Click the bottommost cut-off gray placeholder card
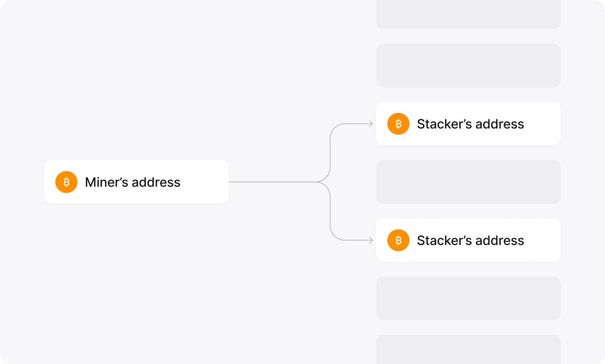This screenshot has height=364, width=605. (468, 350)
